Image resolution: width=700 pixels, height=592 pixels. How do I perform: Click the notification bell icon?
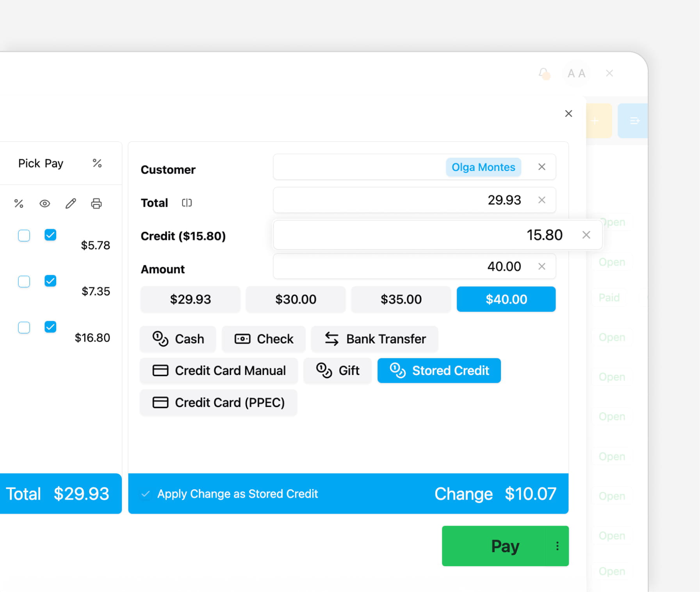pos(544,73)
